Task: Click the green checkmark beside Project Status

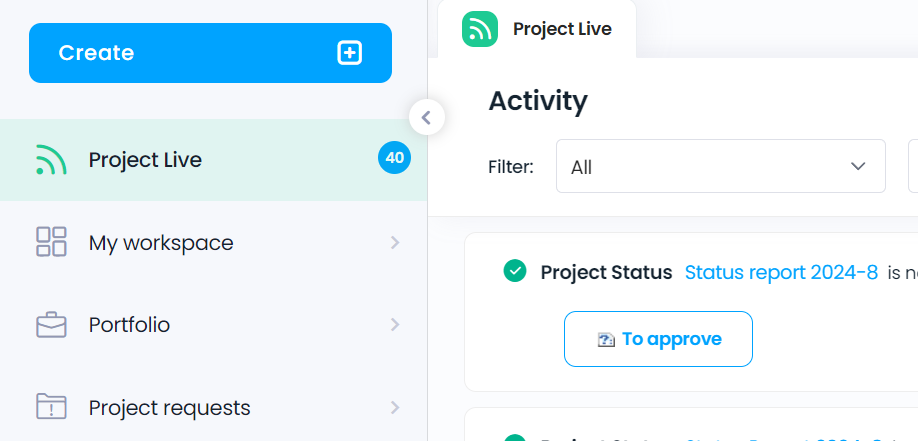Action: click(515, 271)
